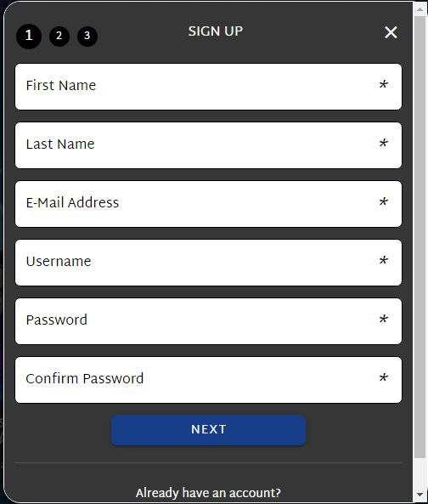The image size is (428, 504).
Task: Click asterisk in E-Mail Address field
Action: (x=383, y=202)
